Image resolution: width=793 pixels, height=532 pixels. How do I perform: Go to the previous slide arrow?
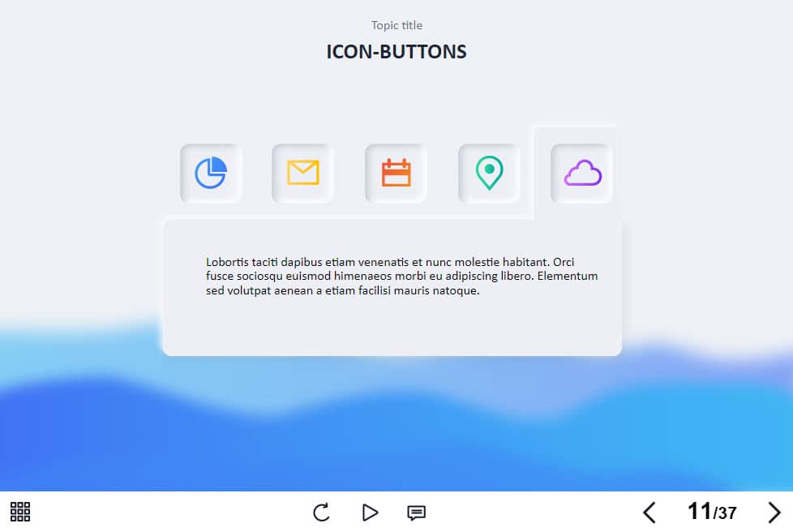[x=649, y=513]
